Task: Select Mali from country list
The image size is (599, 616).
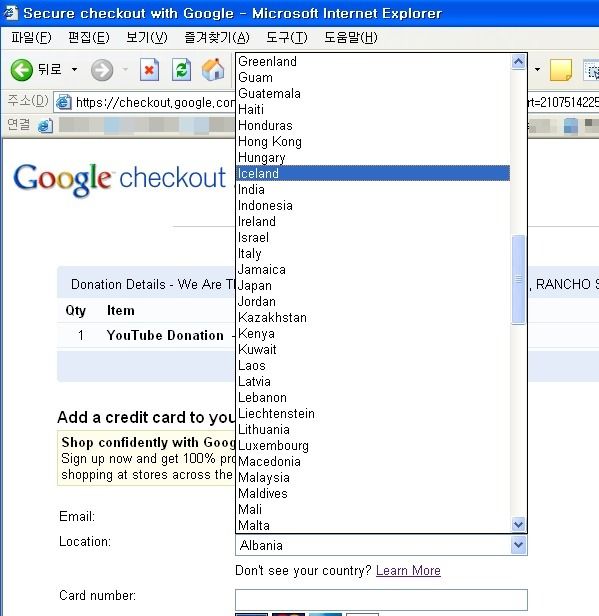Action: click(x=373, y=510)
